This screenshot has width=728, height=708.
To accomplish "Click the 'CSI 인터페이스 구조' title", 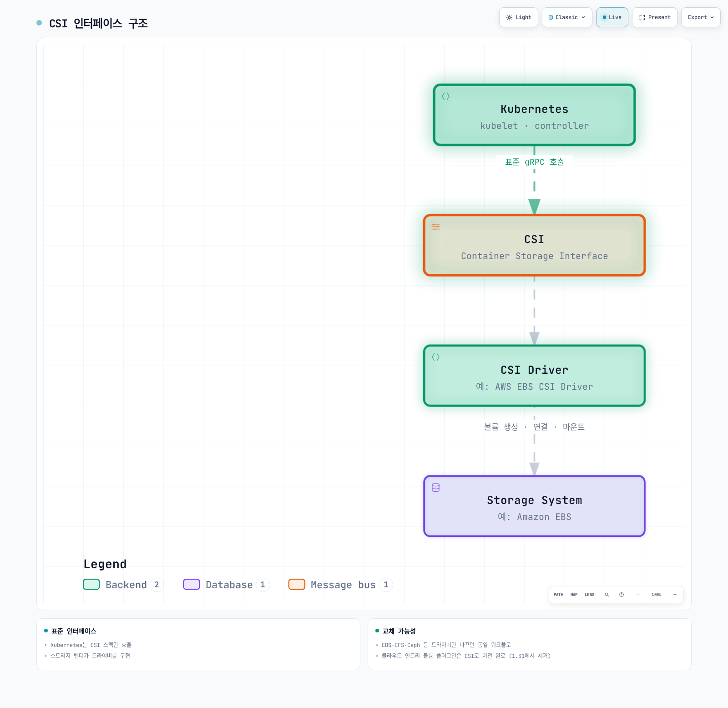I will [x=98, y=23].
